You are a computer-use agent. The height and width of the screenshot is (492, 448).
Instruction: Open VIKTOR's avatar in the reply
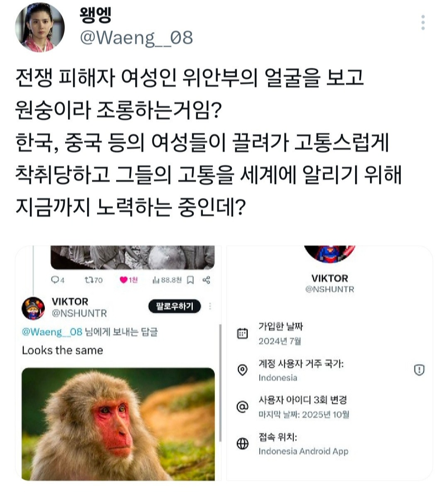coord(33,309)
